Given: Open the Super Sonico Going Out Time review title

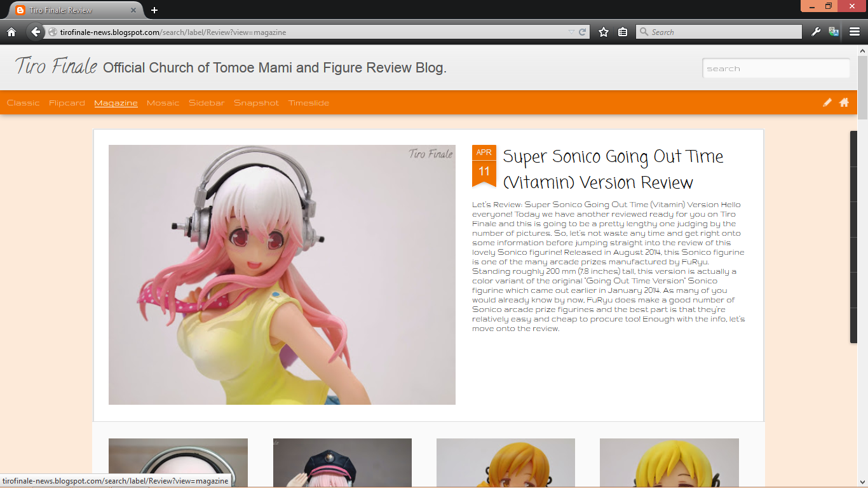Looking at the screenshot, I should 613,169.
